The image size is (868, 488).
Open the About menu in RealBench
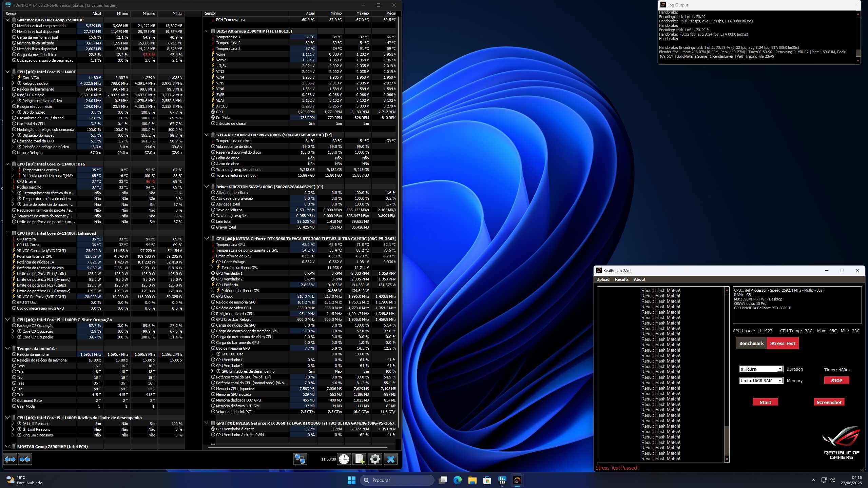(639, 279)
